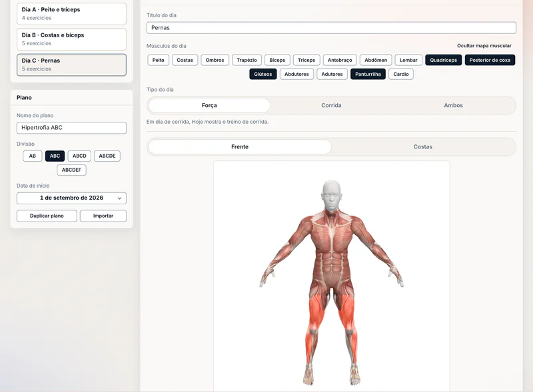Viewport: 533px width, 392px height.
Task: Select Corrida day type
Action: tap(331, 105)
